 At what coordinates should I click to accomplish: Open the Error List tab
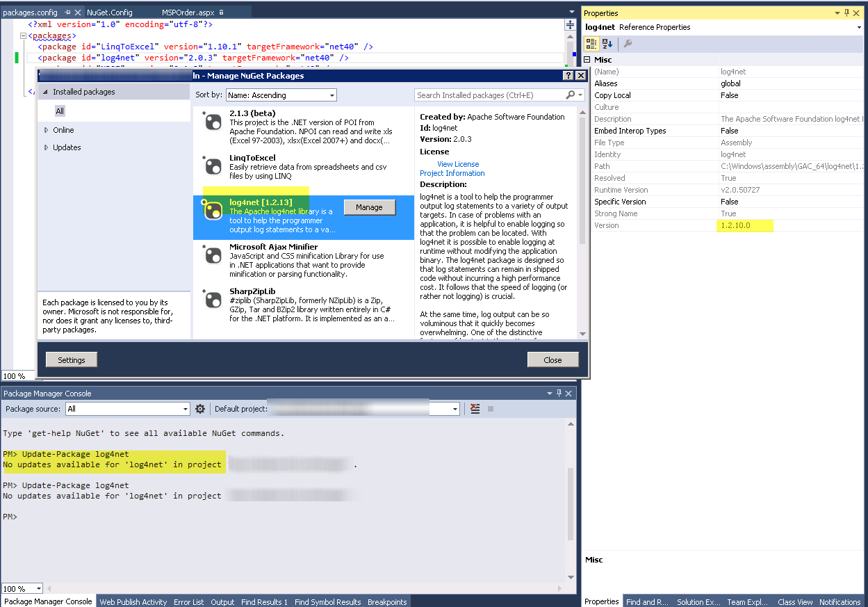[189, 601]
